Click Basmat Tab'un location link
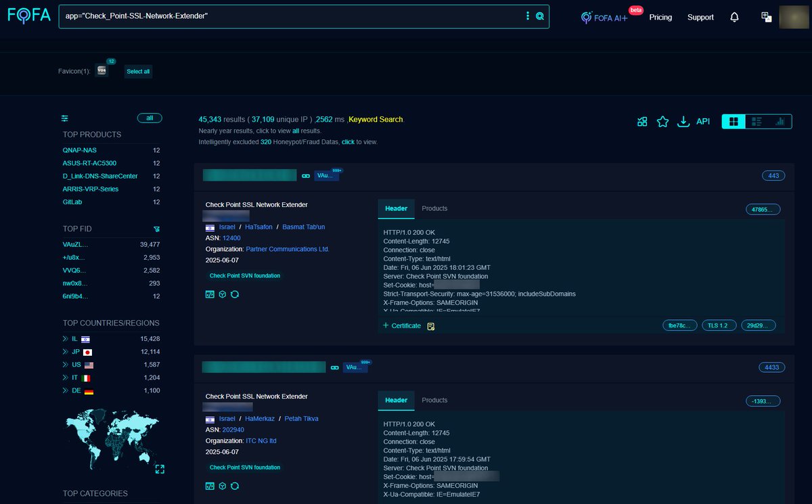 [x=304, y=227]
